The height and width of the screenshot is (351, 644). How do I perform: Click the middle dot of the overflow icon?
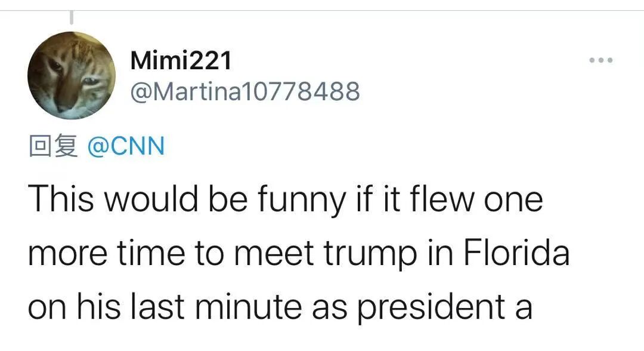point(601,60)
